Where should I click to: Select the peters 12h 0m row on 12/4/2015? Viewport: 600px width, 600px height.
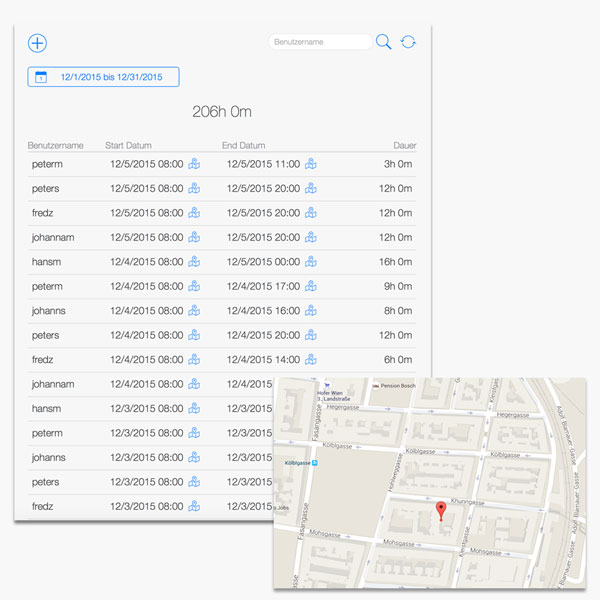pos(220,335)
